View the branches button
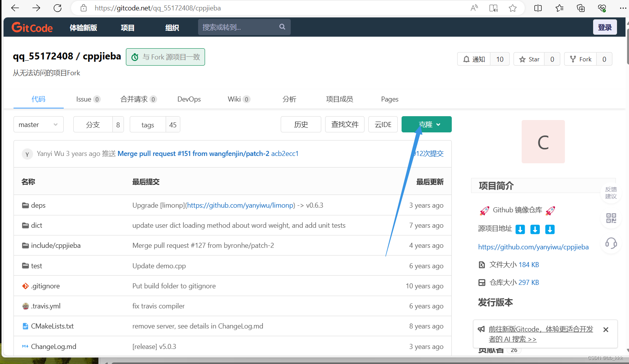Screen dimensions: 629x364 click(x=93, y=125)
